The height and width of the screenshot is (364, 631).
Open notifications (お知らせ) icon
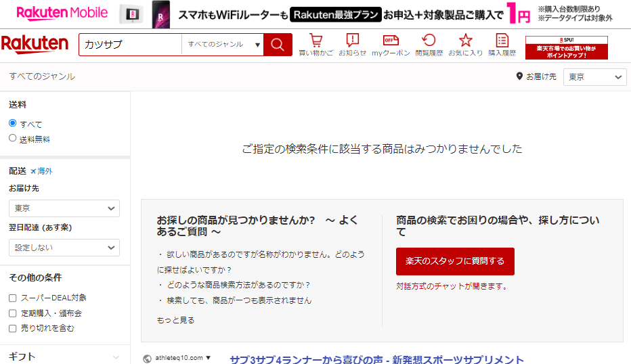[353, 45]
